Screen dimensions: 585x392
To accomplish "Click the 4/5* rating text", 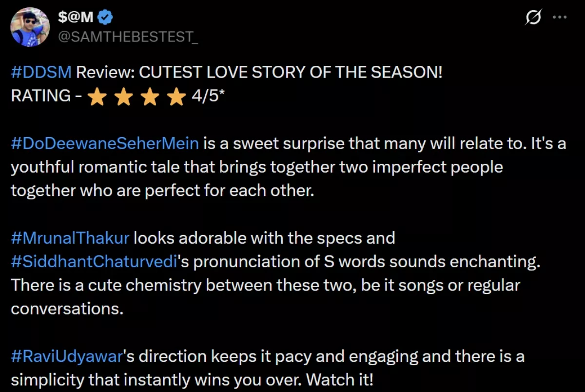I will 208,96.
